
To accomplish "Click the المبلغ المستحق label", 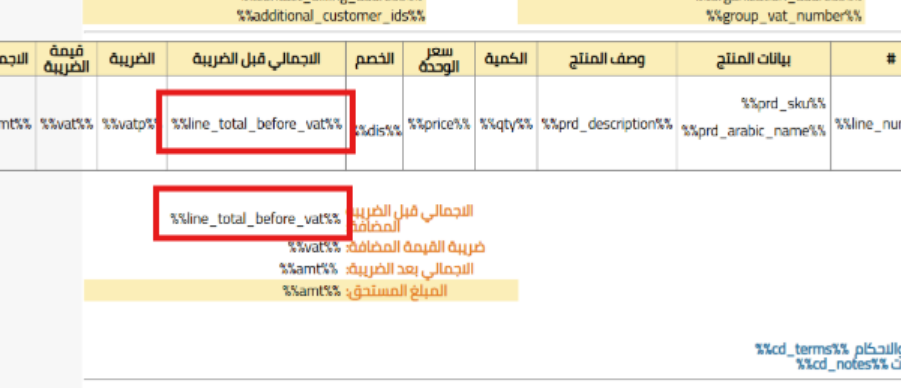I will [x=396, y=291].
